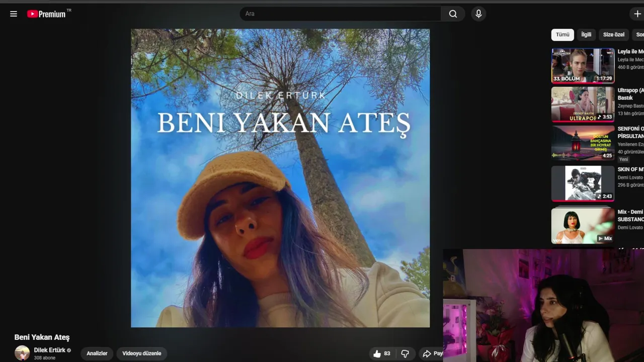
Task: Open the 4:25 lantern video thumbnail
Action: tap(583, 143)
